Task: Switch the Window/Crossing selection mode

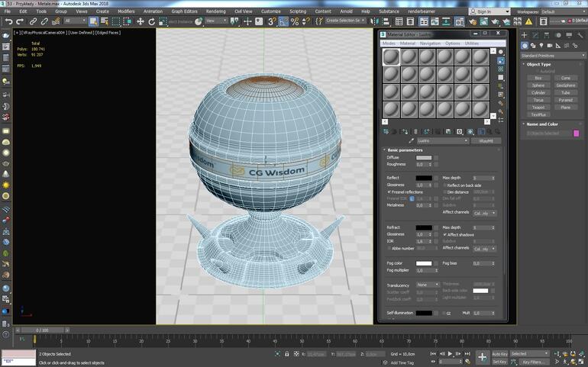Action: 127,21
